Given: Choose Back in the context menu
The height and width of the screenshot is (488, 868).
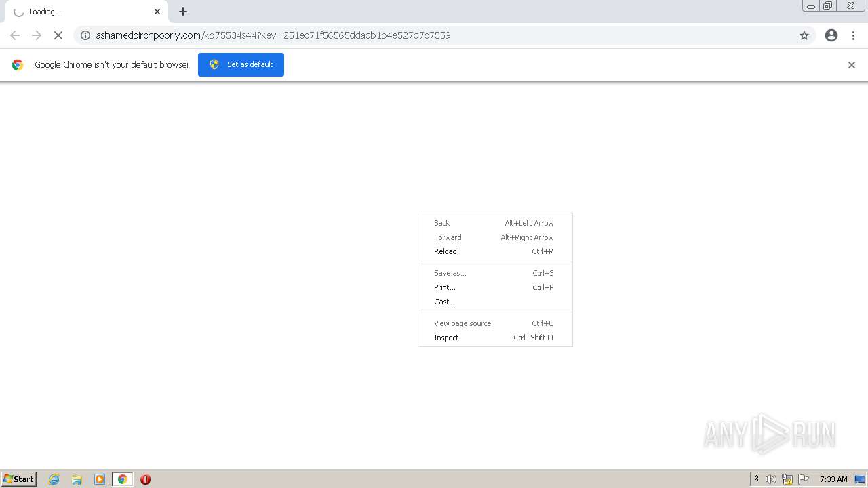Looking at the screenshot, I should click(x=495, y=223).
